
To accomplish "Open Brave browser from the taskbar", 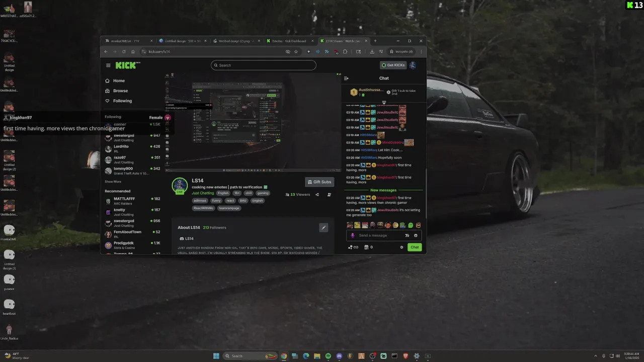I will click(406, 356).
